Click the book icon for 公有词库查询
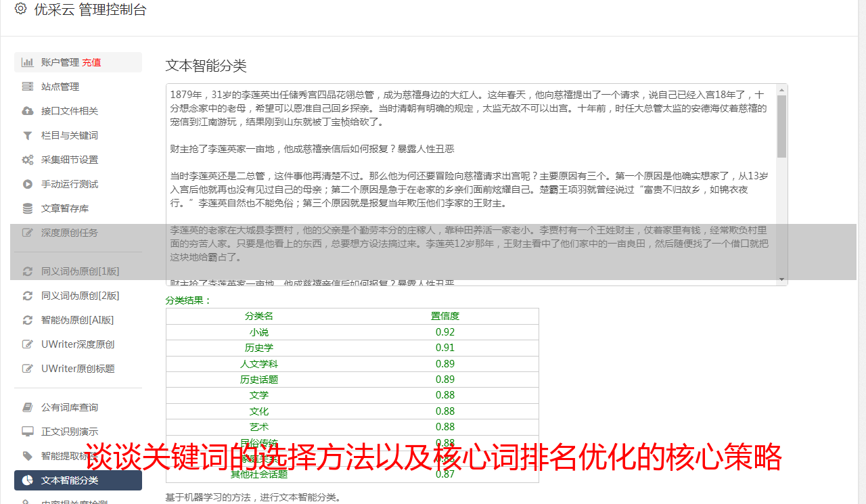The height and width of the screenshot is (504, 866). click(28, 407)
